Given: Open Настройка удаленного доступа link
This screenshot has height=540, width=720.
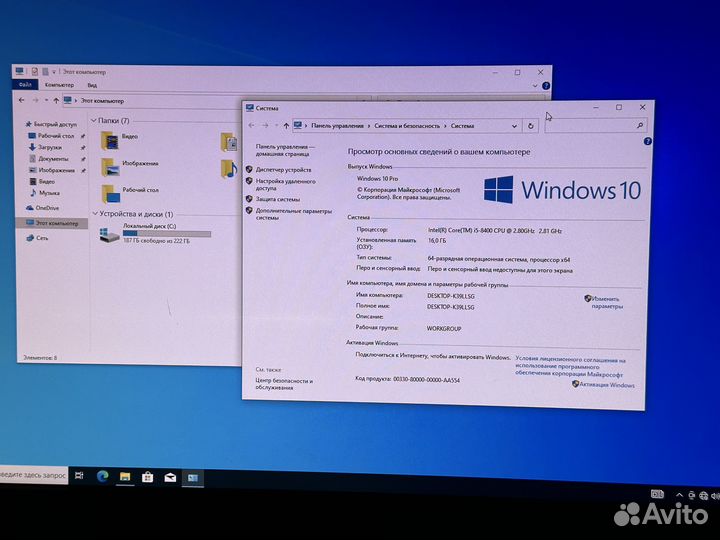Looking at the screenshot, I should [285, 185].
